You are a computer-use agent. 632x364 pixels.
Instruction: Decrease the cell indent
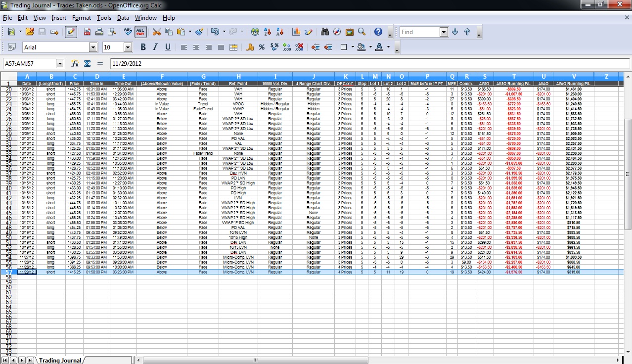(316, 47)
